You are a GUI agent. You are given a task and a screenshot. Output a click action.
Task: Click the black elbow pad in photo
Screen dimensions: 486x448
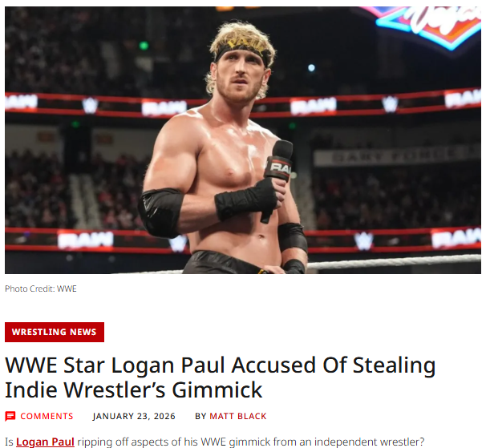point(161,212)
